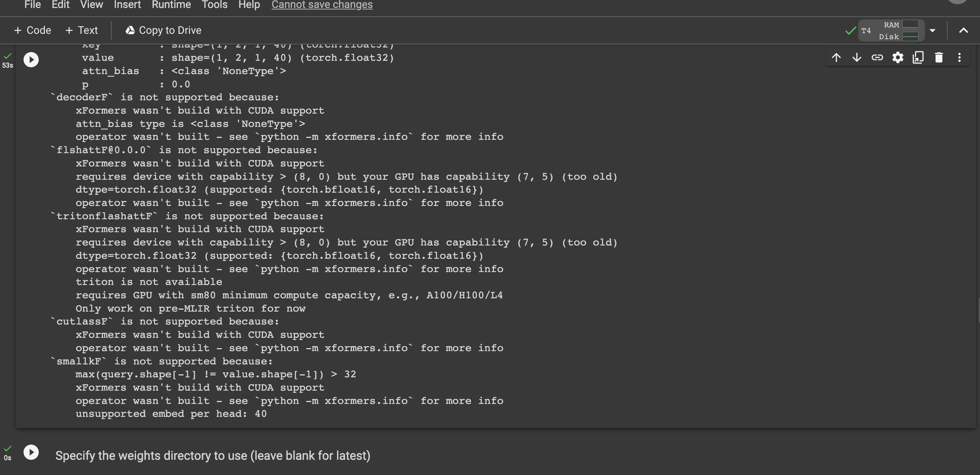Open the Tools menu
This screenshot has width=980, height=475.
[x=214, y=5]
